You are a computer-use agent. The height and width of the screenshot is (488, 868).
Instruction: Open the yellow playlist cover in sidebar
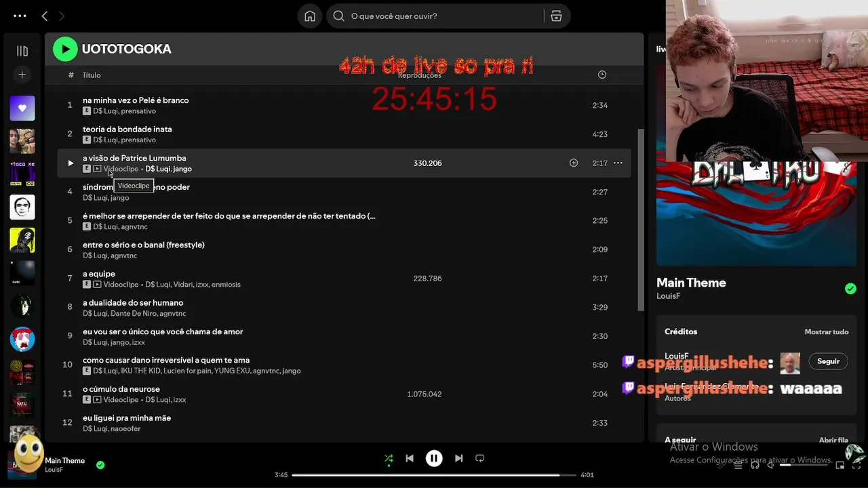pyautogui.click(x=22, y=240)
